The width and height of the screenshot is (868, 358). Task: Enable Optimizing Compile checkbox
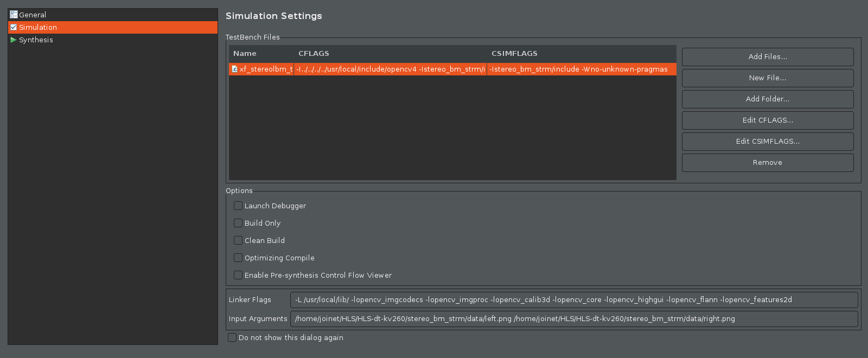click(238, 258)
